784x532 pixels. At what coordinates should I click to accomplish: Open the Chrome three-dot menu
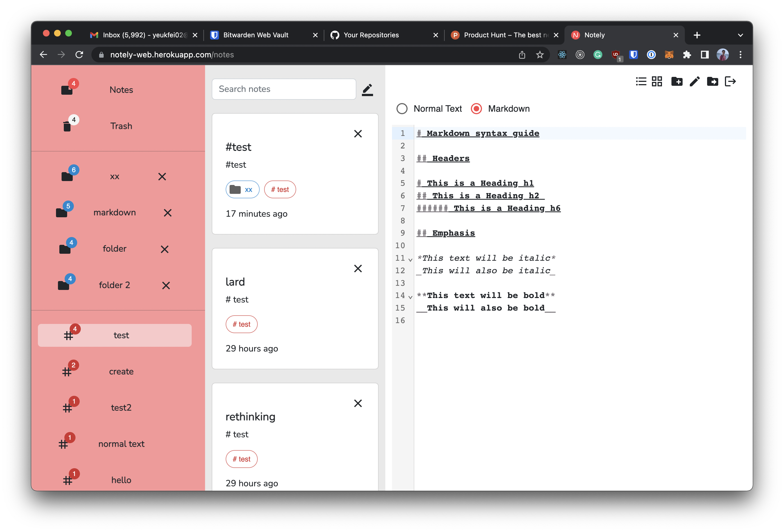(x=740, y=55)
